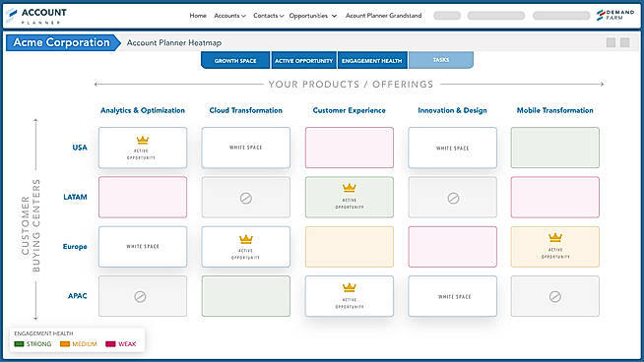Expand the Contacts dropdown menu
Viewport: 644px width, 362px height.
pos(268,16)
